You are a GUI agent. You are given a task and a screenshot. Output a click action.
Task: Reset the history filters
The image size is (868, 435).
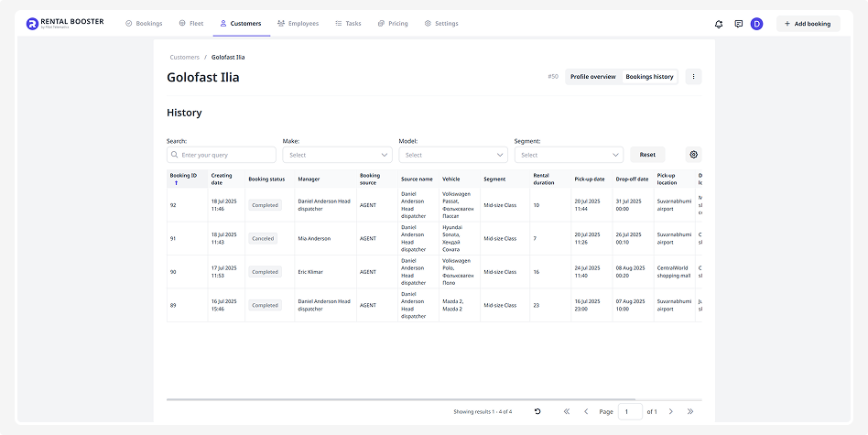[647, 156]
